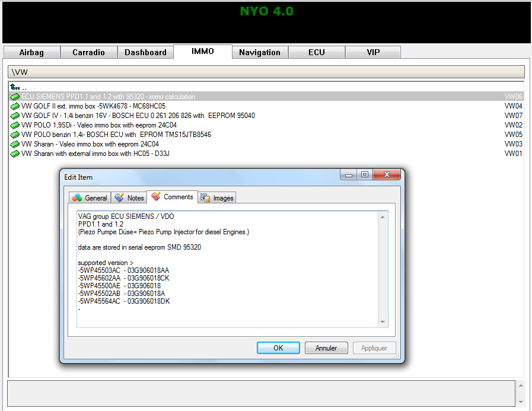
Task: Open the VIP tab
Action: click(x=373, y=52)
